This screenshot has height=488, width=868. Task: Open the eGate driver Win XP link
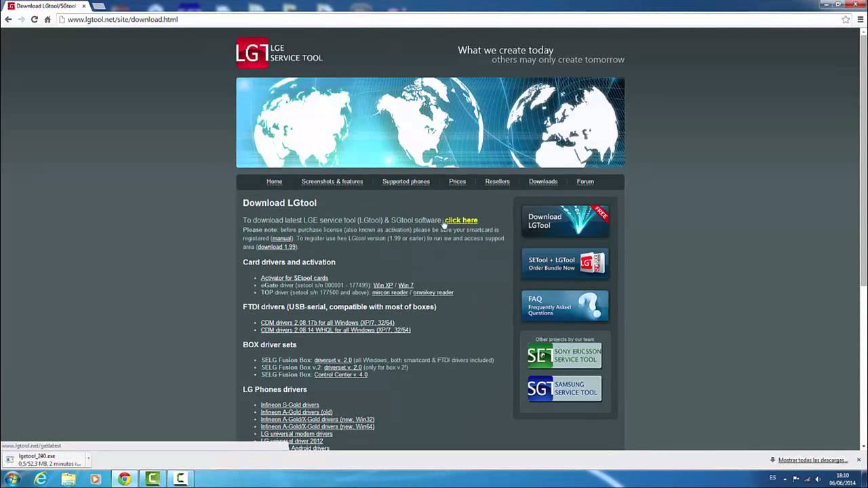tap(382, 285)
